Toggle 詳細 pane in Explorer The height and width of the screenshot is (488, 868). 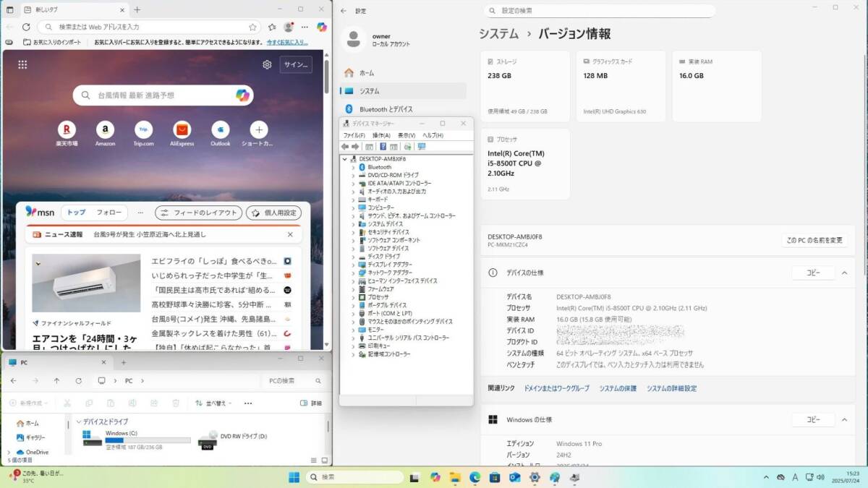[311, 403]
